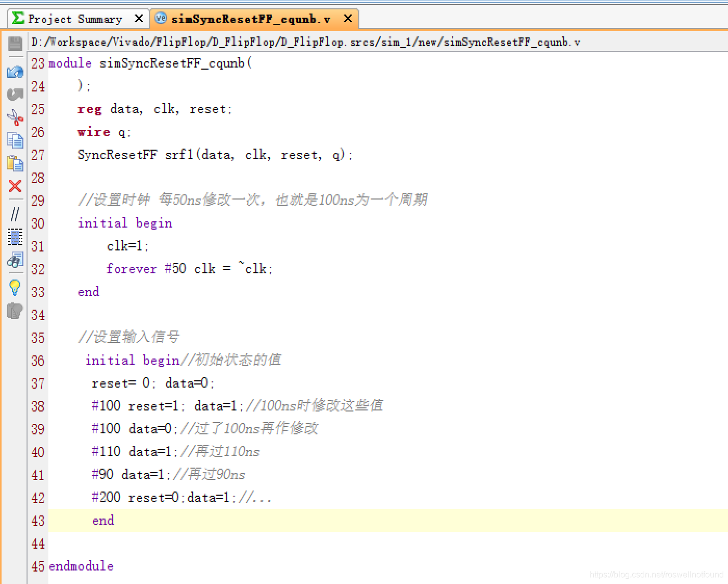
Task: Click line number 30 in the gutter
Action: click(x=38, y=223)
